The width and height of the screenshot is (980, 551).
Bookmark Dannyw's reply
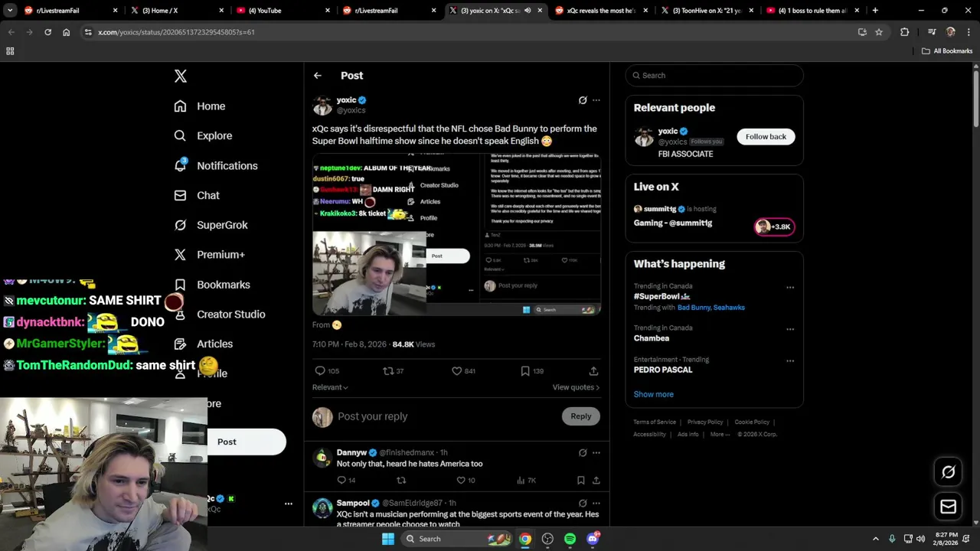pyautogui.click(x=581, y=480)
